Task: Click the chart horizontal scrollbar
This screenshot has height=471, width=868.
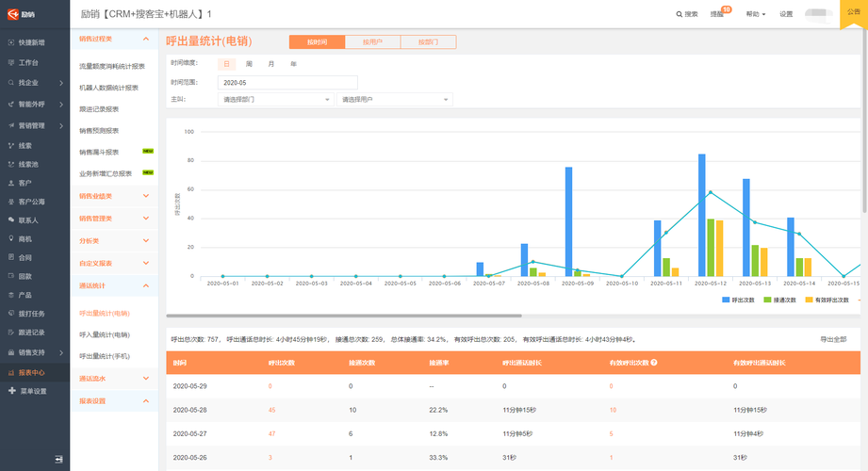Action: (344, 316)
